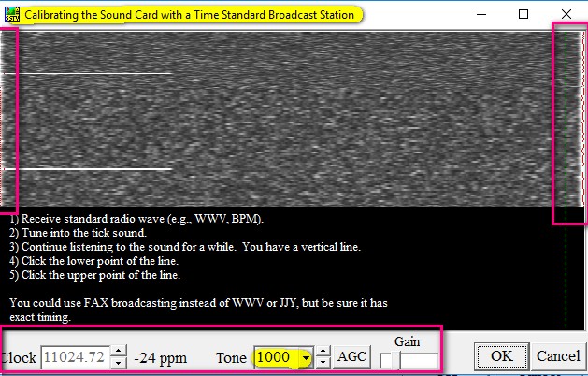Click the lower white horizontal line in waterfall
Screen dimensions: 588x376
pyautogui.click(x=93, y=169)
